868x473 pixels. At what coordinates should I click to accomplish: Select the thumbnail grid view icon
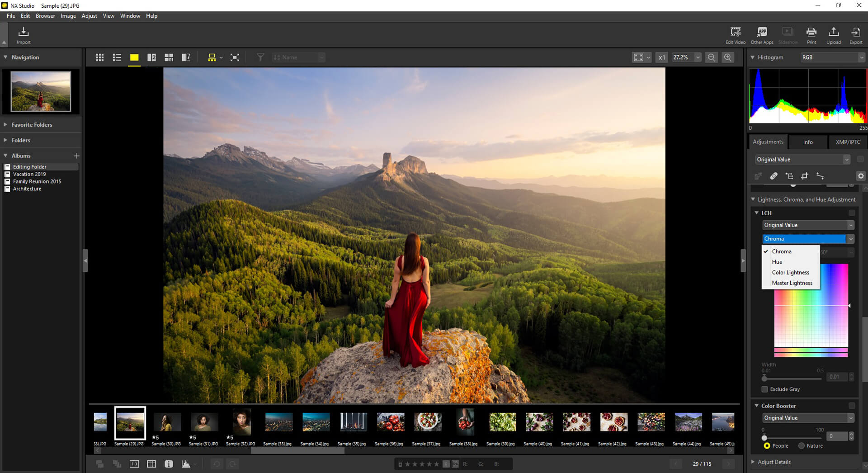point(99,57)
